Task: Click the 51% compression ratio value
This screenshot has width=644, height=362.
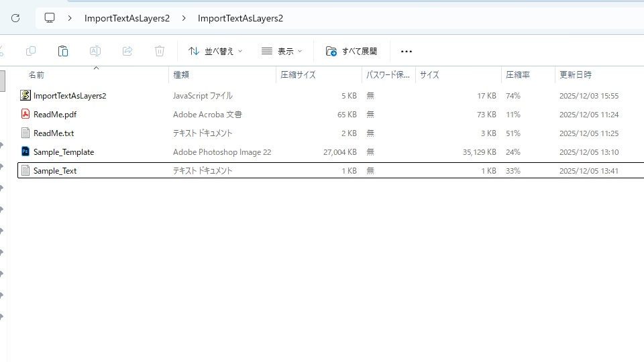Action: coord(513,133)
